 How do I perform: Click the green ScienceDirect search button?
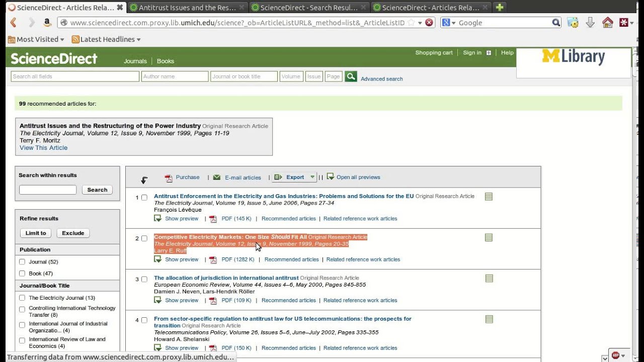pyautogui.click(x=351, y=76)
